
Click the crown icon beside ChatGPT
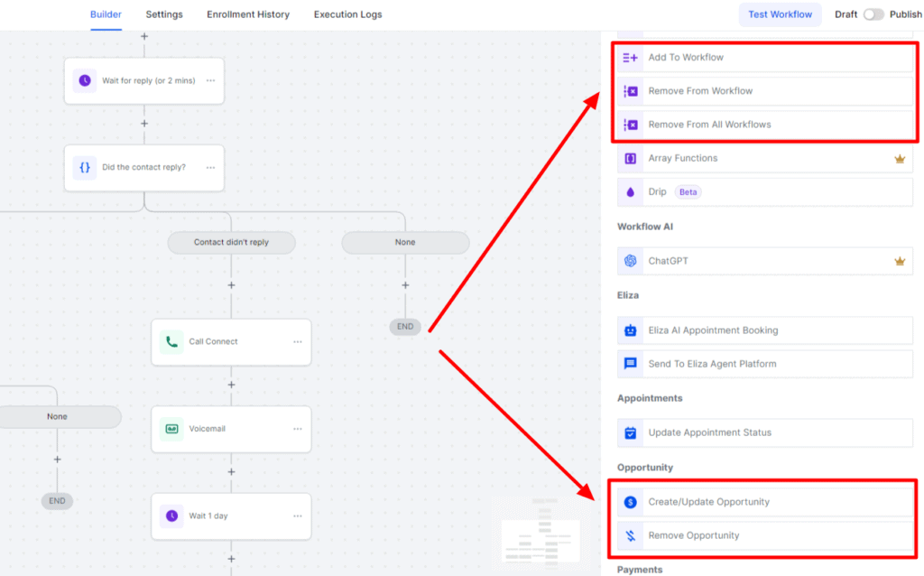tap(900, 261)
